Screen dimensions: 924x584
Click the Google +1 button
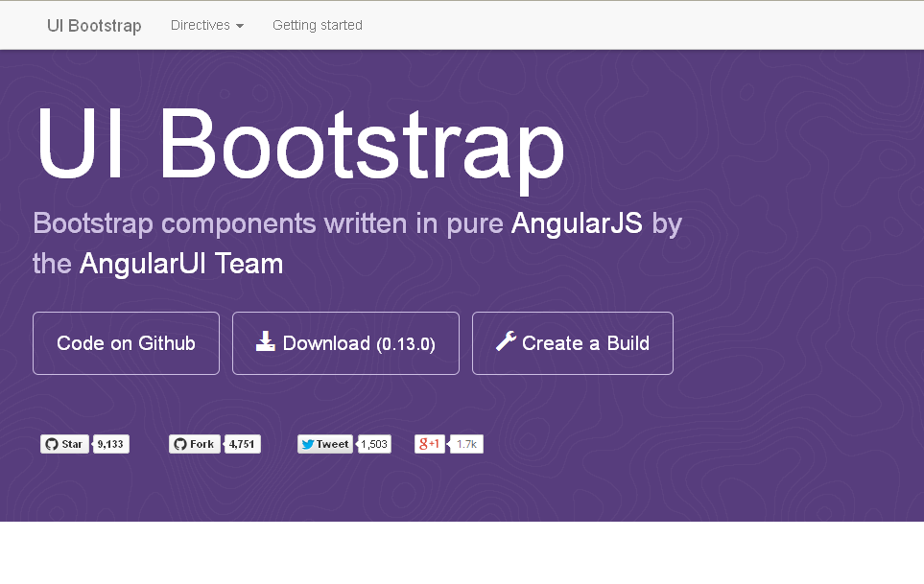pos(429,444)
